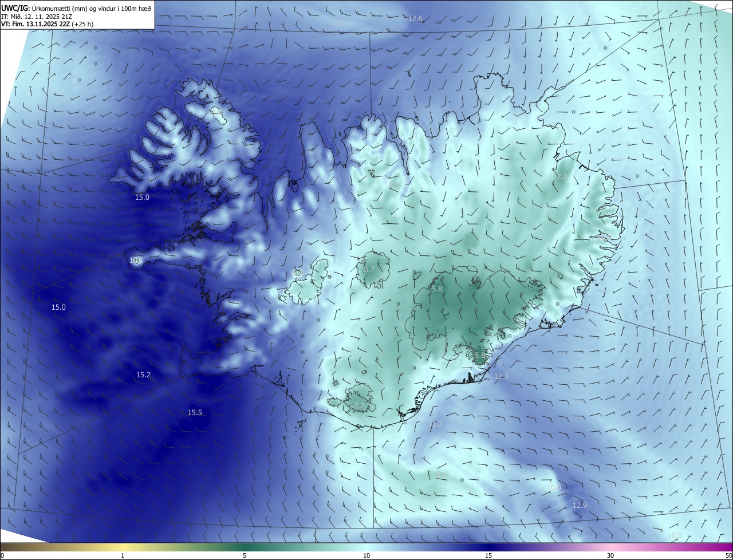Click the colorbar tick label '1'
The image size is (733, 560).
point(123,555)
